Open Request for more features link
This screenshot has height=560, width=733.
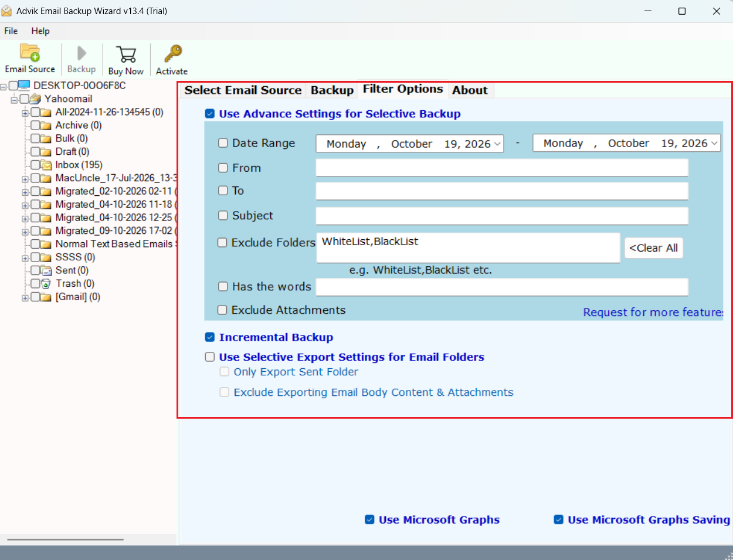pyautogui.click(x=653, y=313)
